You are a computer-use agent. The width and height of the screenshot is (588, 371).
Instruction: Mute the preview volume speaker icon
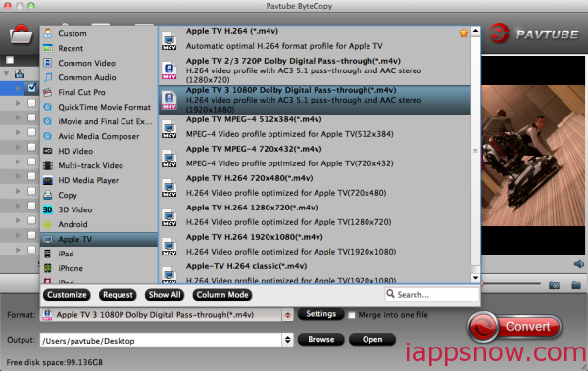click(x=579, y=264)
